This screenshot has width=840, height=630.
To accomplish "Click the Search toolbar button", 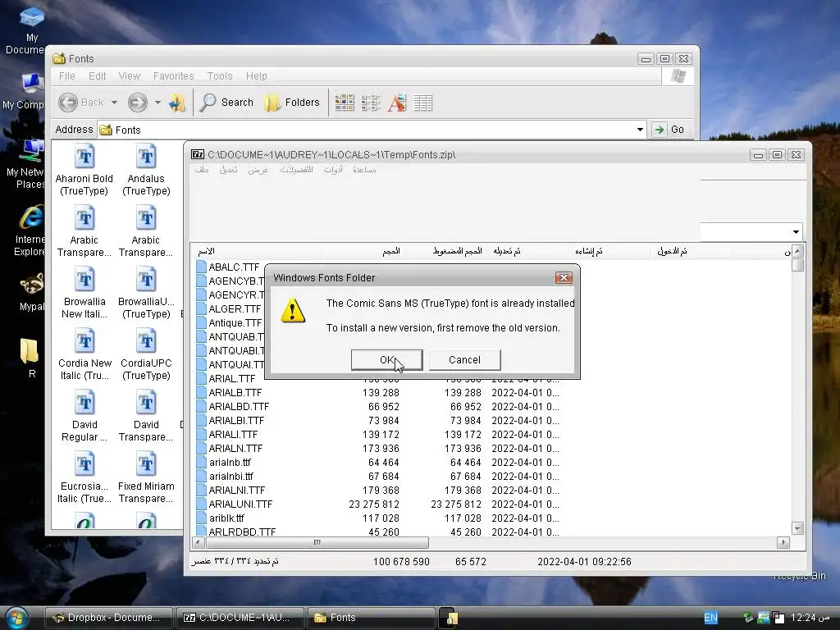I will click(x=226, y=103).
